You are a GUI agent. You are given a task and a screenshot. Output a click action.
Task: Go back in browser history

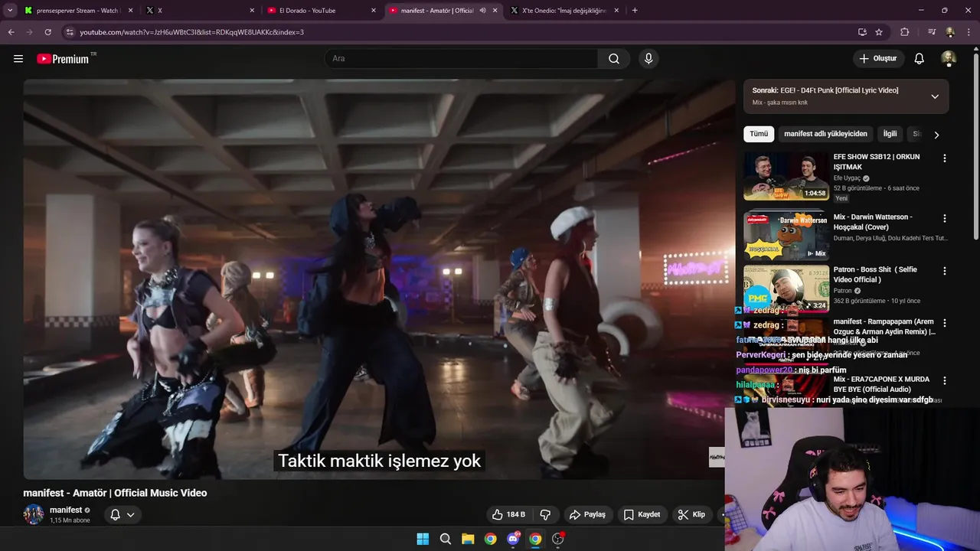click(11, 32)
